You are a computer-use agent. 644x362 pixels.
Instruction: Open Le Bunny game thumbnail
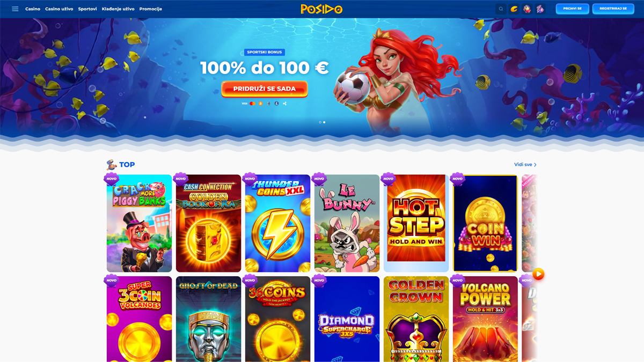[347, 223]
